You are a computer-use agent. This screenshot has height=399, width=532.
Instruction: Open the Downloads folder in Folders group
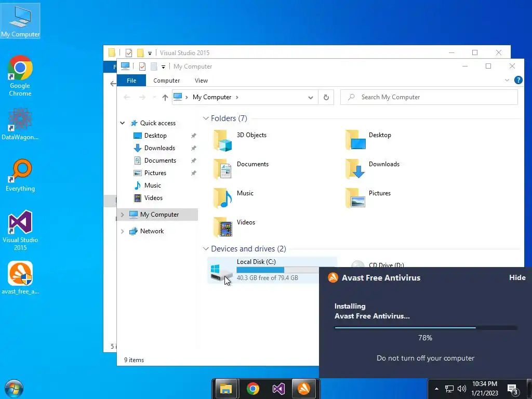[x=372, y=169]
